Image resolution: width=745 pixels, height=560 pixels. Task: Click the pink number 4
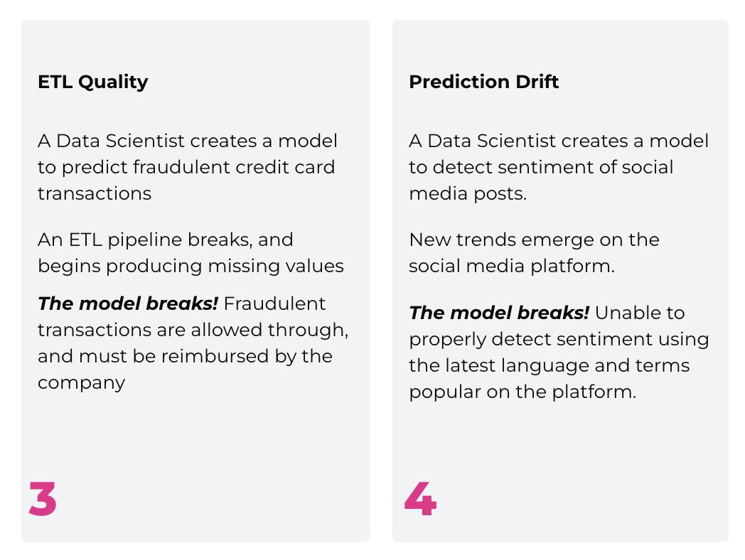[x=421, y=499]
